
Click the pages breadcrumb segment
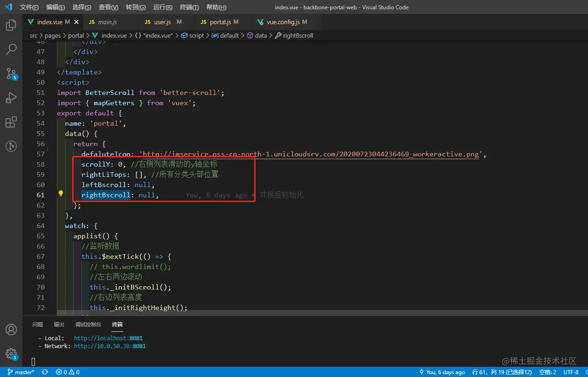tap(53, 35)
